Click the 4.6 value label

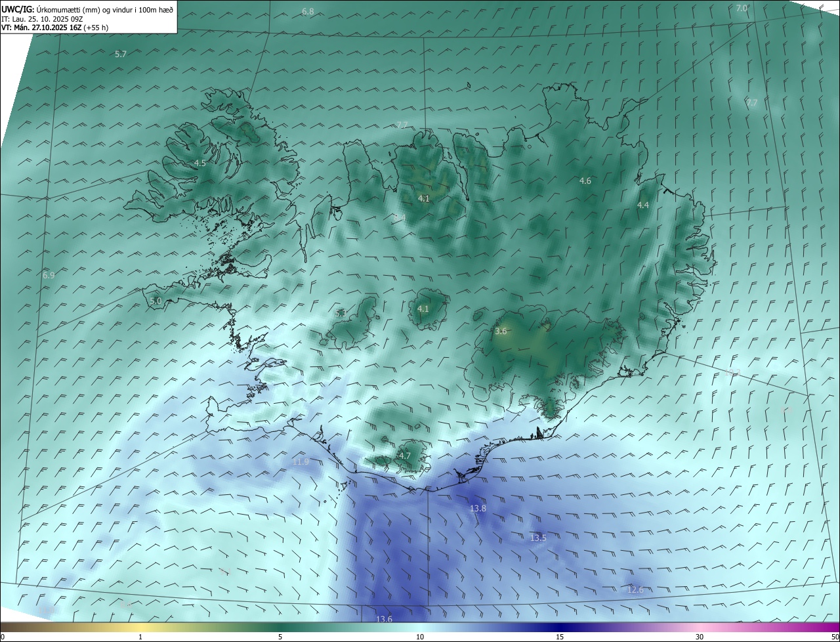pos(585,181)
